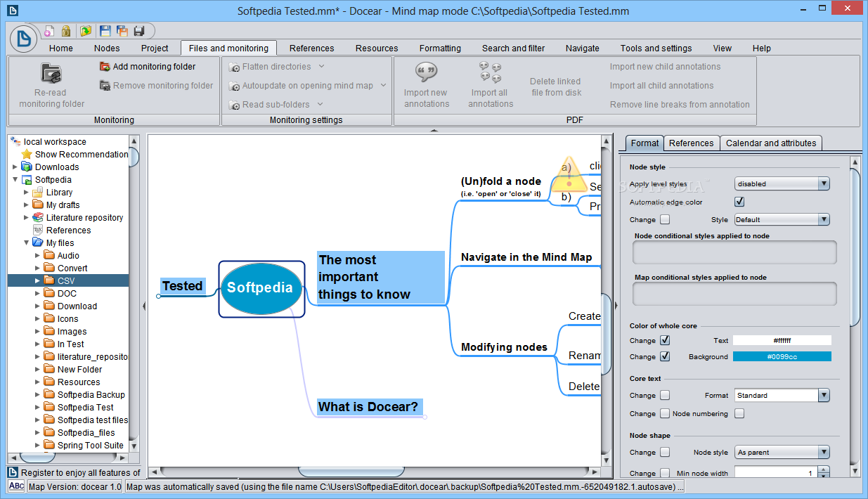
Task: Click Import new child annotations
Action: 665,67
